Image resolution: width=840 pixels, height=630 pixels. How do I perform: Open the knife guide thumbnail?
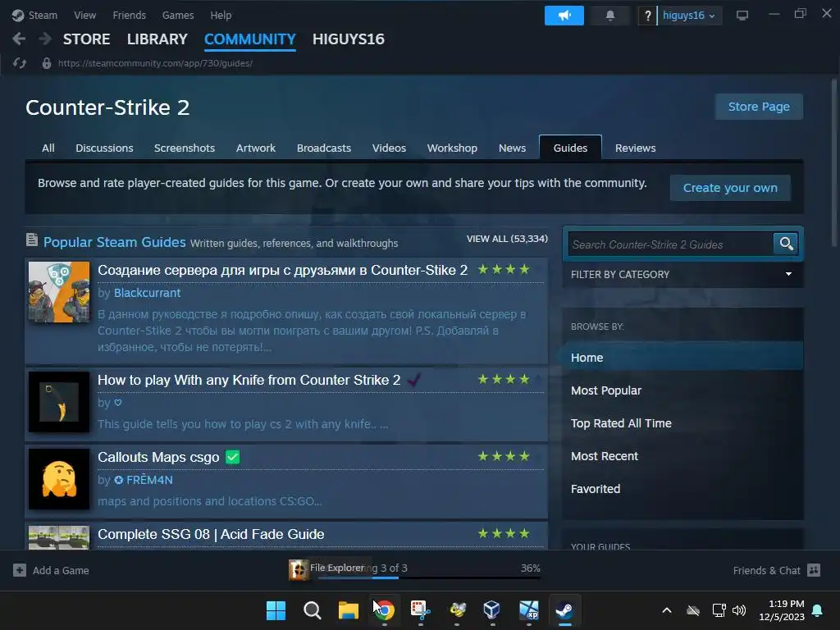59,402
